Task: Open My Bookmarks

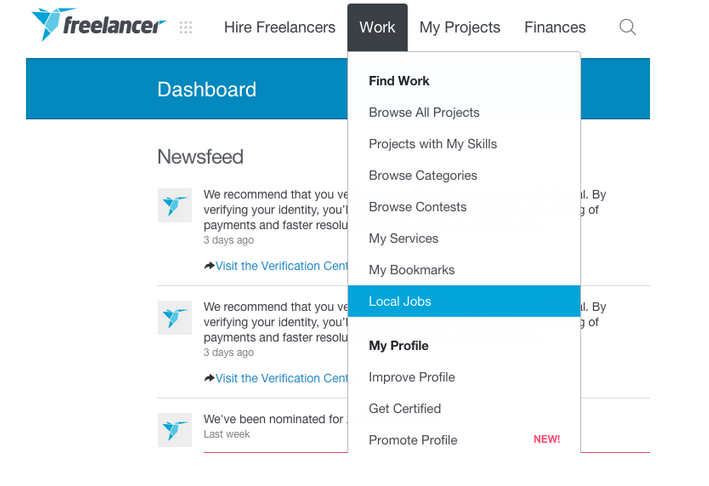Action: (411, 270)
